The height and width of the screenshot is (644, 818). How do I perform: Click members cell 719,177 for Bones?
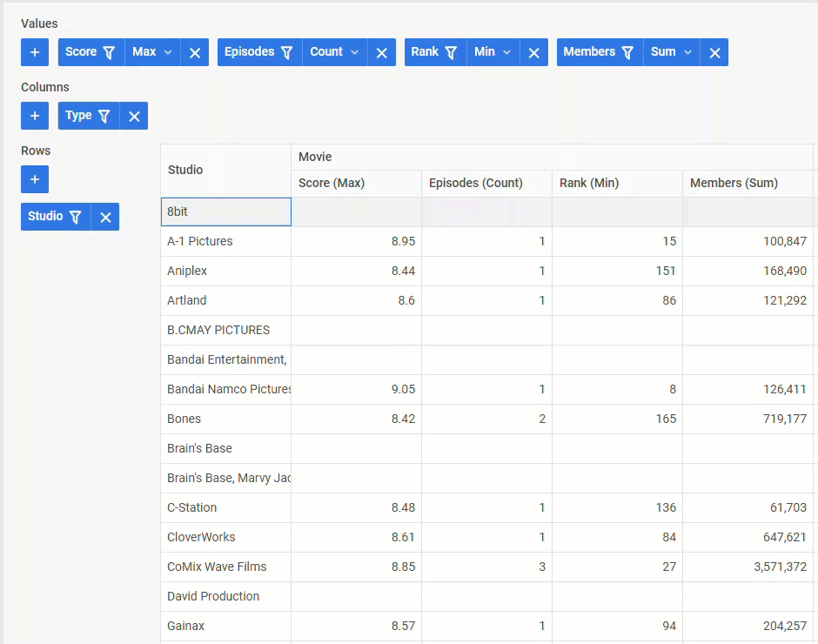[x=748, y=419]
